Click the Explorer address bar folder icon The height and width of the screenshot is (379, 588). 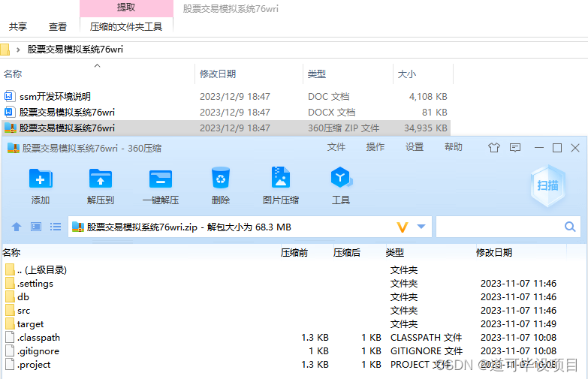[x=5, y=50]
